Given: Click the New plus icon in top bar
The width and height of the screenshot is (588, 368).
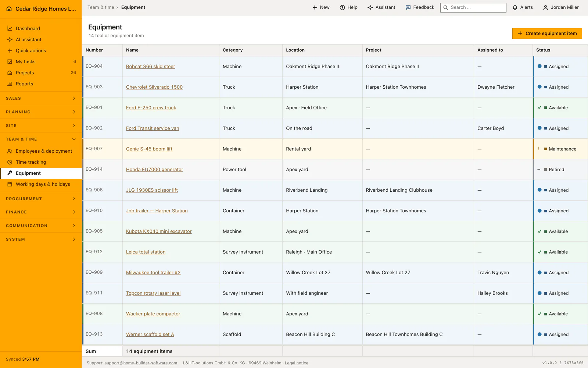Looking at the screenshot, I should tap(315, 7).
